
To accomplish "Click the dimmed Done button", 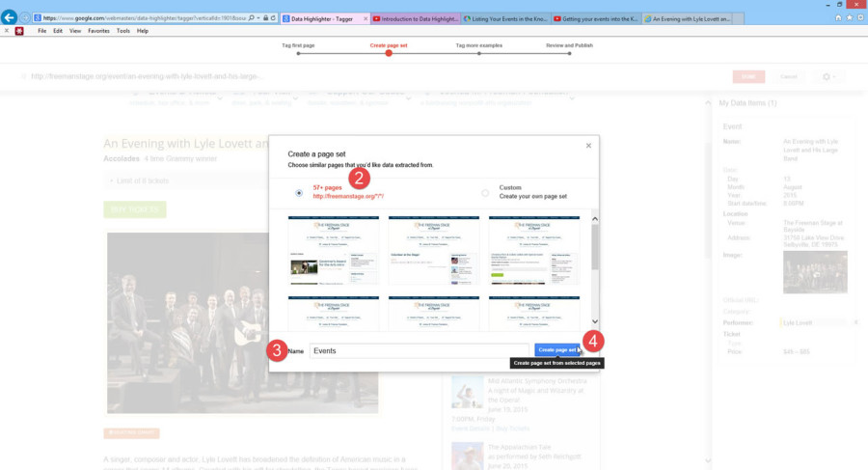I will click(748, 76).
